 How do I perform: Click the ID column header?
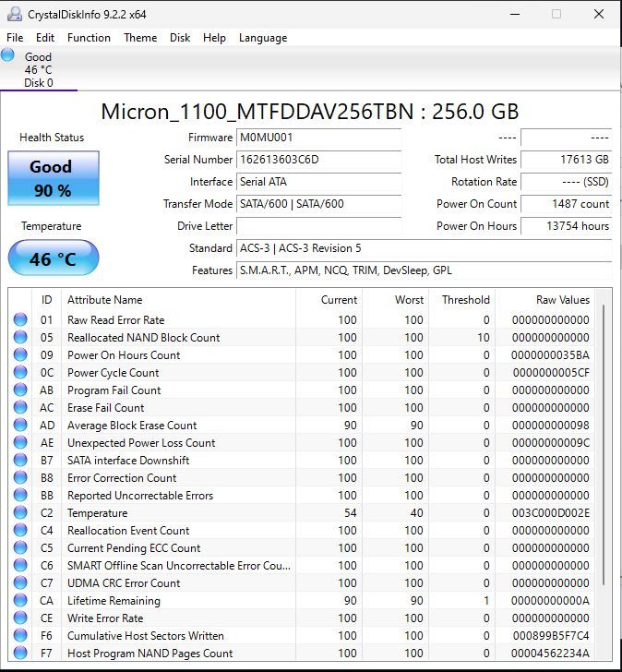point(47,300)
